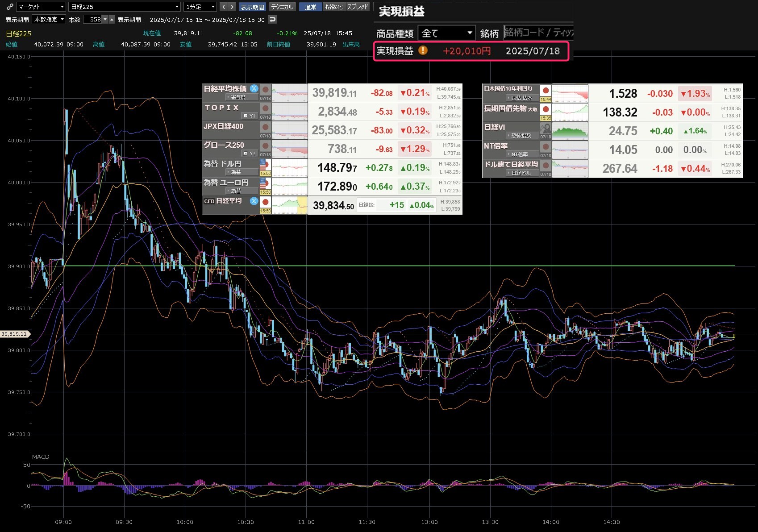Screen dimensions: 758x532
Task: Open the 商品種類 全て dropdown
Action: click(447, 33)
